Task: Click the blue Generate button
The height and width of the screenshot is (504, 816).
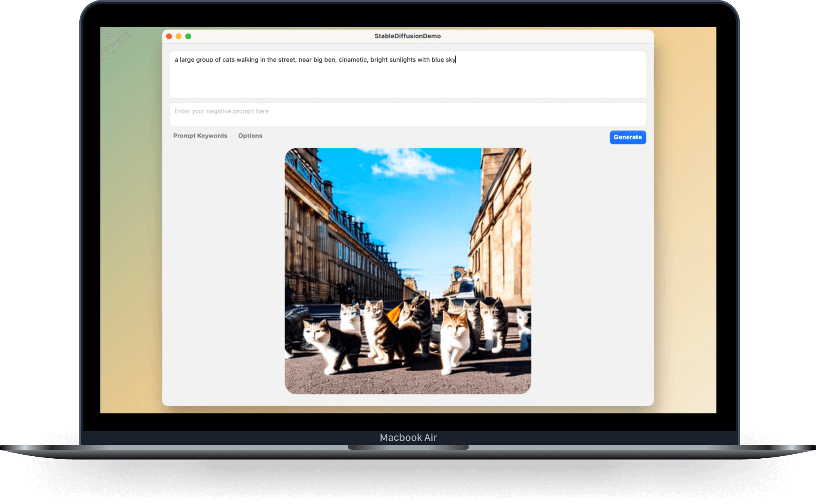Action: [627, 137]
